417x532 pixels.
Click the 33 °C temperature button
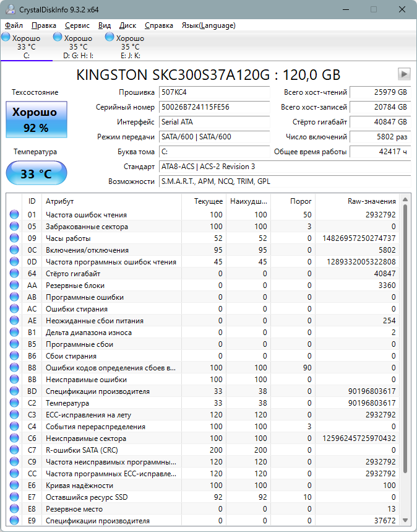tap(36, 173)
